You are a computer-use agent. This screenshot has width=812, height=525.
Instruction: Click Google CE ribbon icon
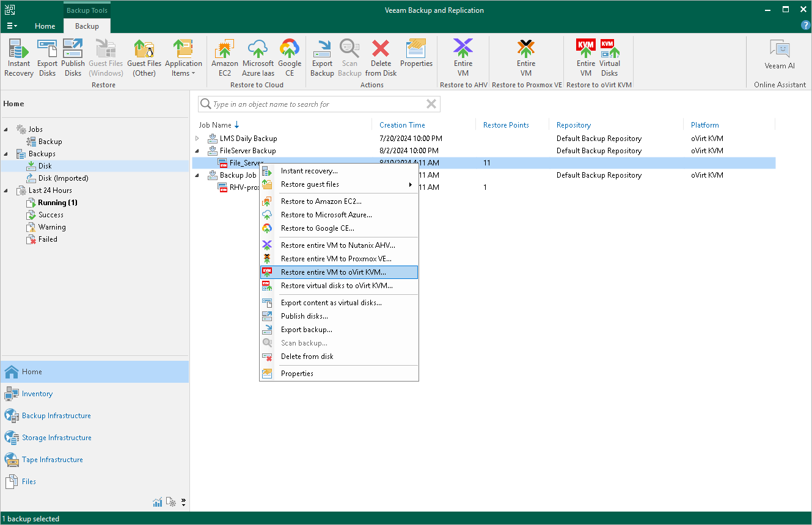[290, 58]
